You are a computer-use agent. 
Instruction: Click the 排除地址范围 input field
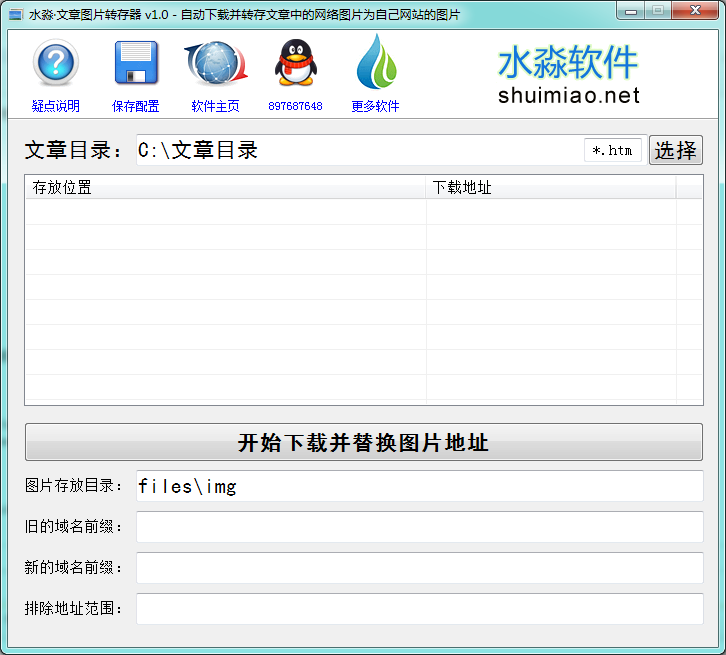point(420,609)
